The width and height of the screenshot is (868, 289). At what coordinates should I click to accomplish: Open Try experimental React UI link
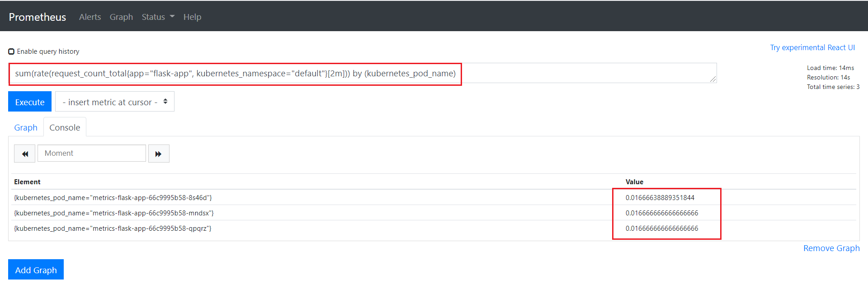pos(812,47)
